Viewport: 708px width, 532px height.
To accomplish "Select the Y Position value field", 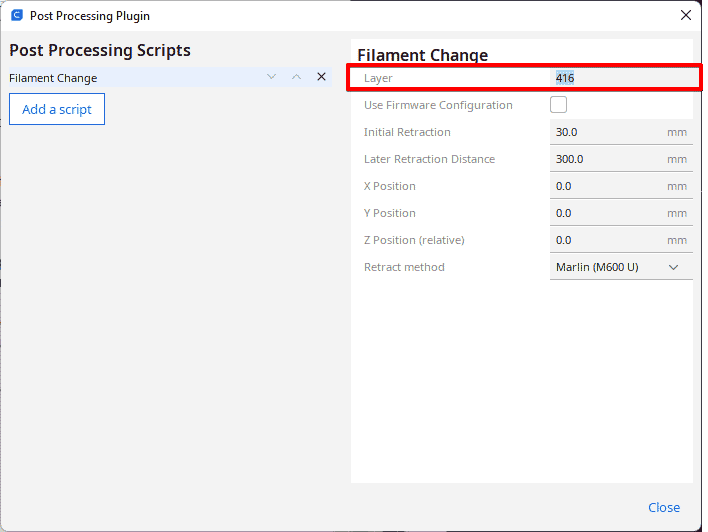I will coord(621,213).
